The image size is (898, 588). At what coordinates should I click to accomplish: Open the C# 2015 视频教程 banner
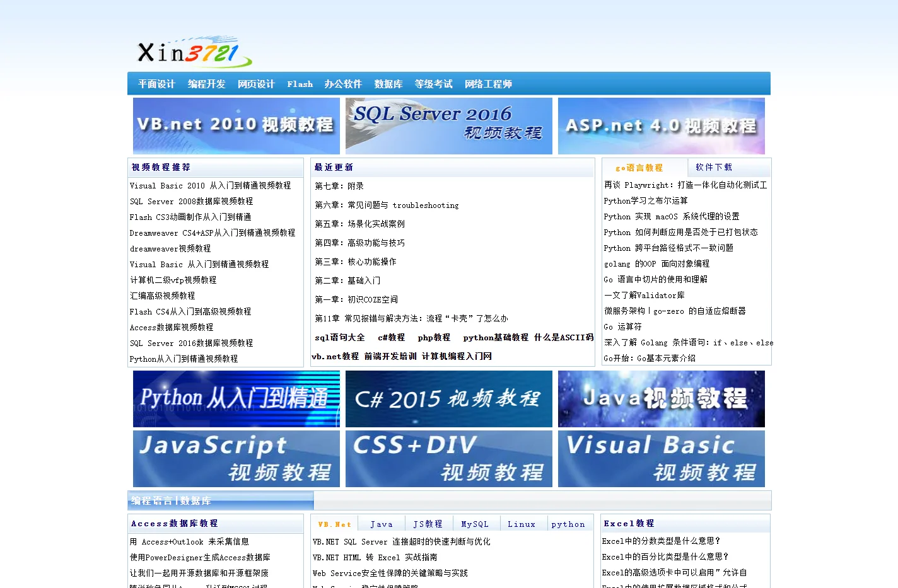point(449,399)
